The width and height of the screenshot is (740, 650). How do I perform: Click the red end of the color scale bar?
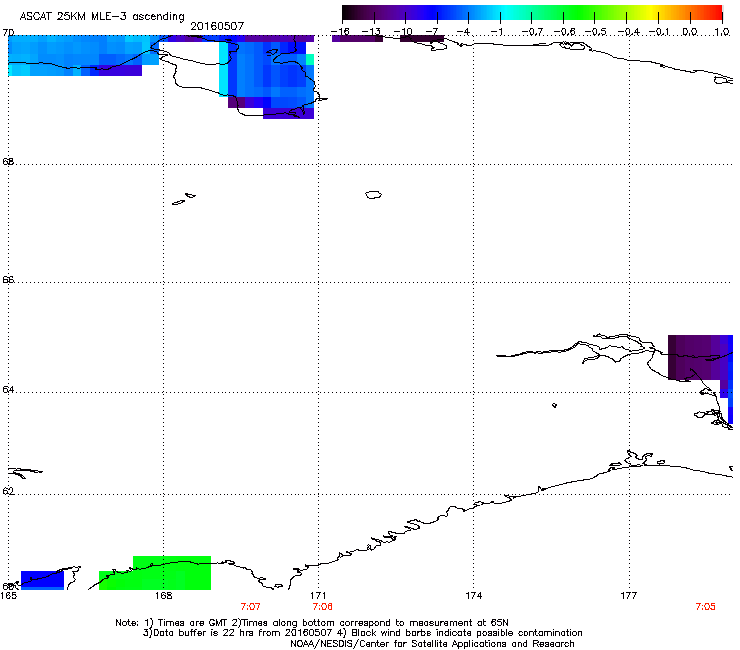click(715, 13)
